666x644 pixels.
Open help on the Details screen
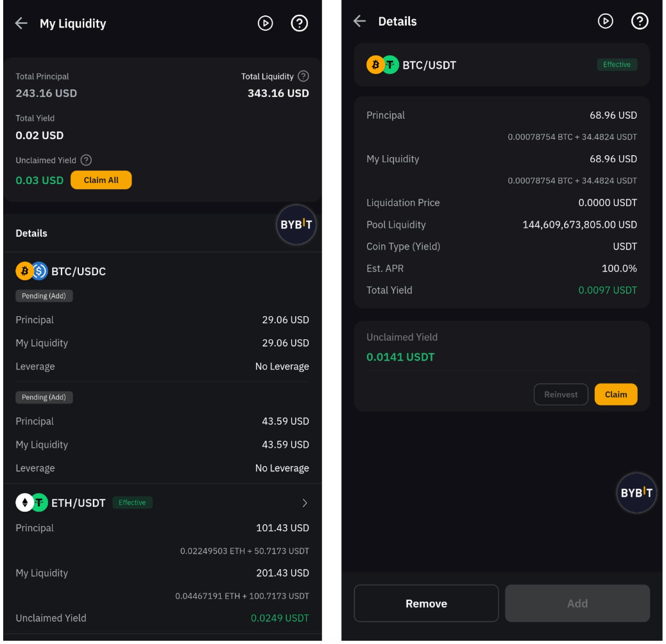point(640,21)
